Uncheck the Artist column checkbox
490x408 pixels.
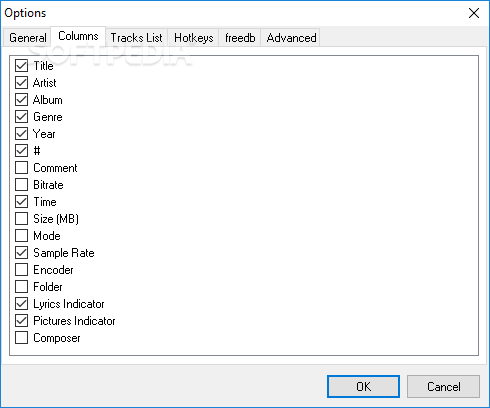pos(21,83)
